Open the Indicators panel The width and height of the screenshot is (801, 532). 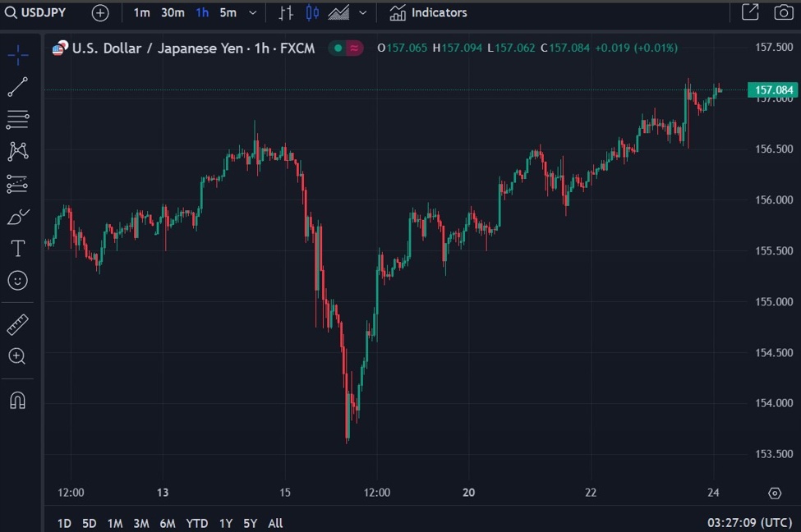tap(427, 13)
